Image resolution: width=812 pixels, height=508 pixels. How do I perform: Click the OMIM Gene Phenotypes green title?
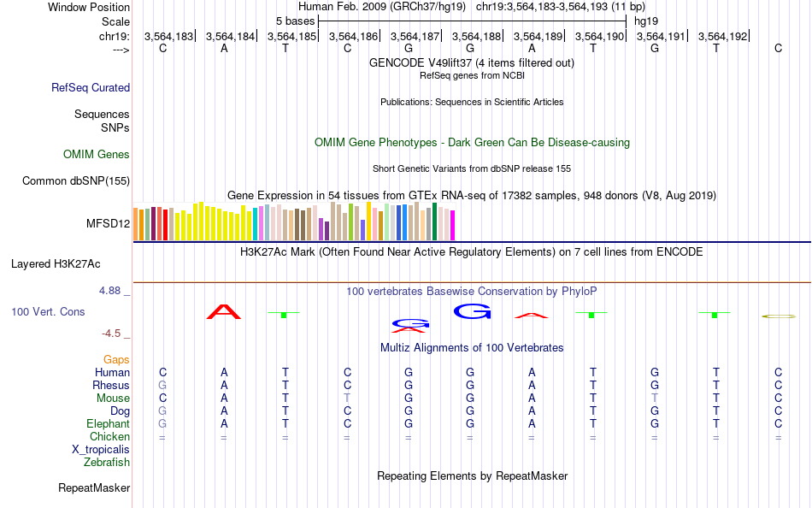point(473,143)
